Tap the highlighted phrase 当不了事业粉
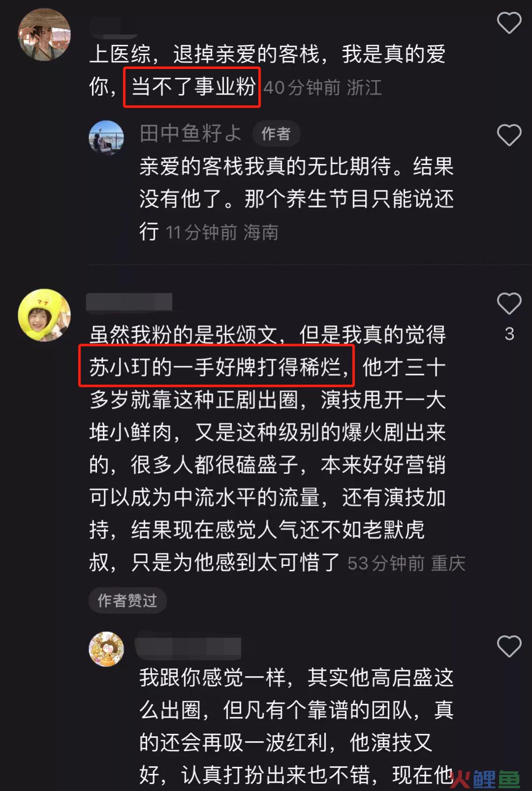532x791 pixels. pyautogui.click(x=192, y=87)
